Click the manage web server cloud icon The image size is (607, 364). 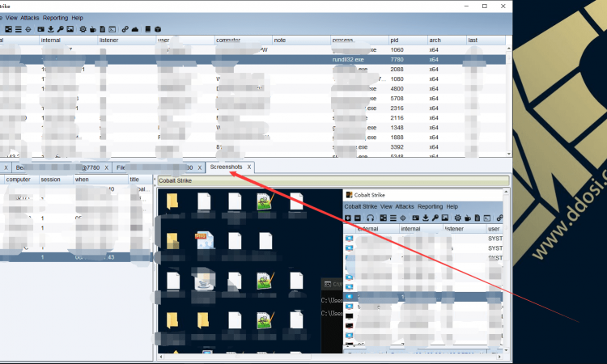(135, 29)
